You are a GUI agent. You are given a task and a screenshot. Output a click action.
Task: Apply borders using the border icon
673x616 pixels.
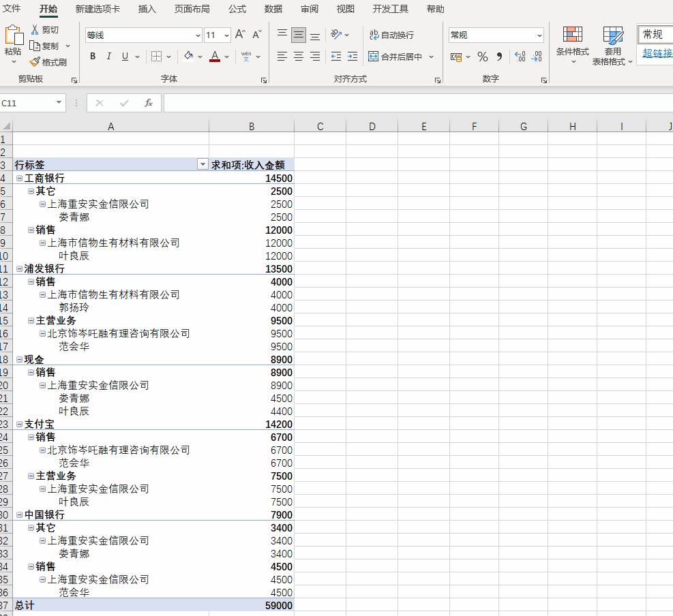pos(157,56)
